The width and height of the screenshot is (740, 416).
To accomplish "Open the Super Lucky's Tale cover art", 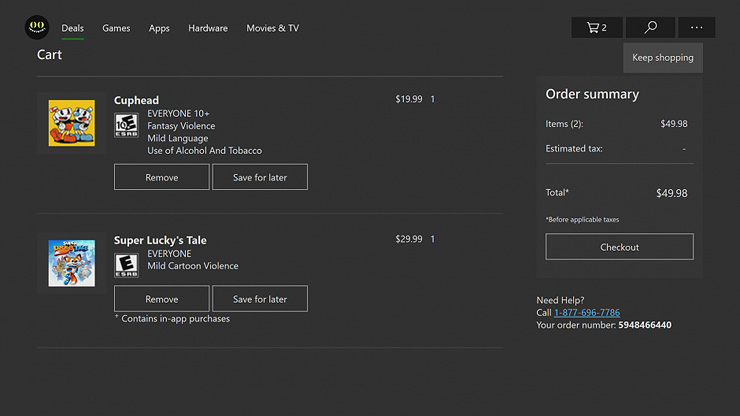I will coord(72,263).
